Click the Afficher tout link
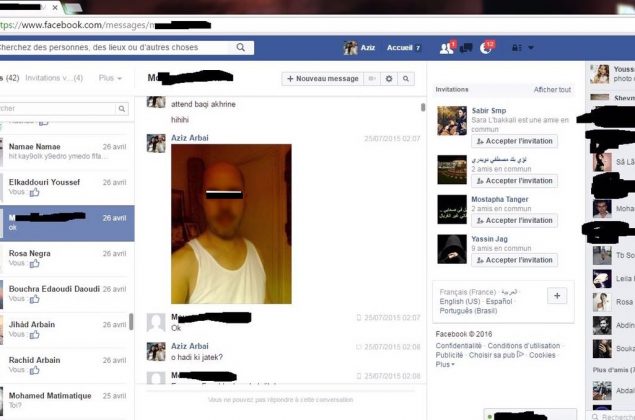The height and width of the screenshot is (420, 635). pos(552,89)
